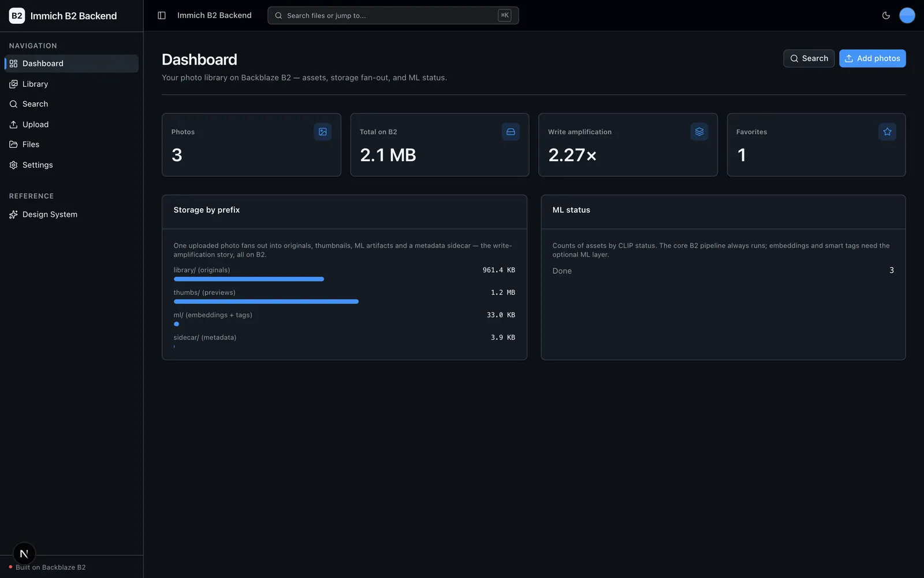
Task: Click the magnifier icon in the search field
Action: point(278,16)
